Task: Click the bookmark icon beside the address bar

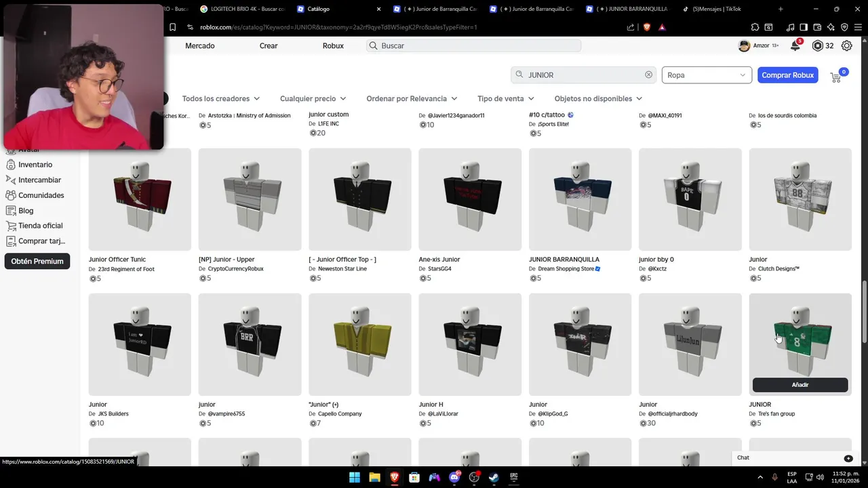Action: pyautogui.click(x=172, y=27)
